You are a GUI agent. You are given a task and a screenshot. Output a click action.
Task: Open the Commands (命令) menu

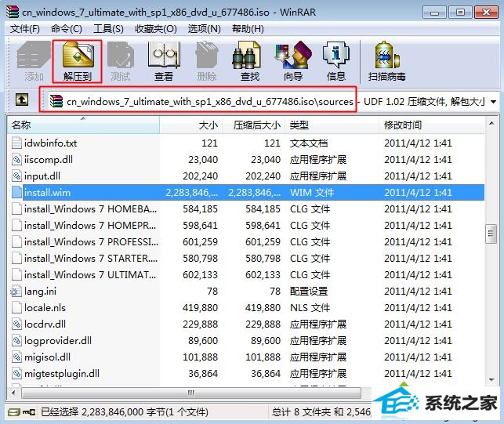click(x=67, y=29)
